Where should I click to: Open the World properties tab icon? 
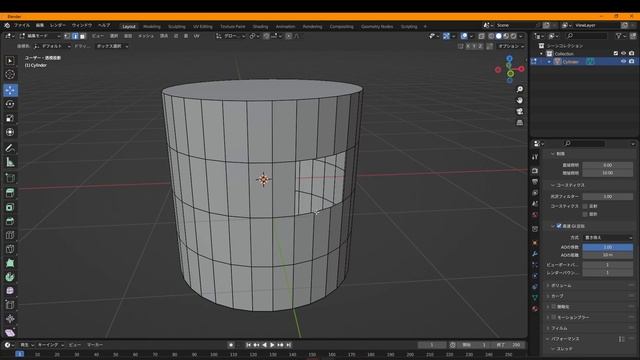pyautogui.click(x=535, y=215)
